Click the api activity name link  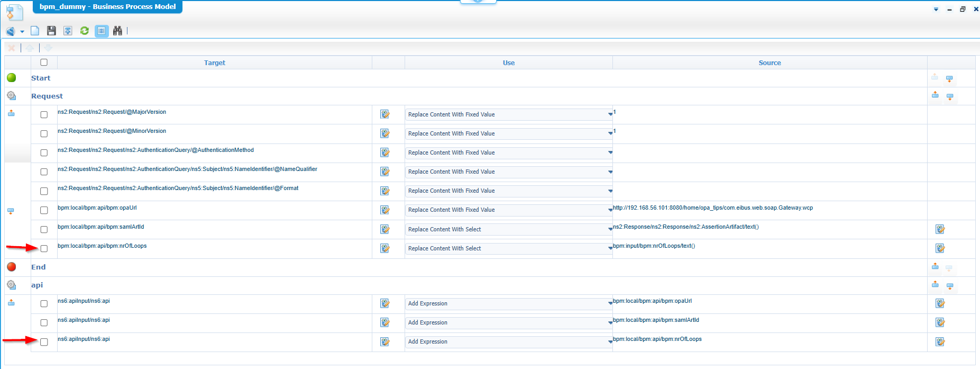37,285
